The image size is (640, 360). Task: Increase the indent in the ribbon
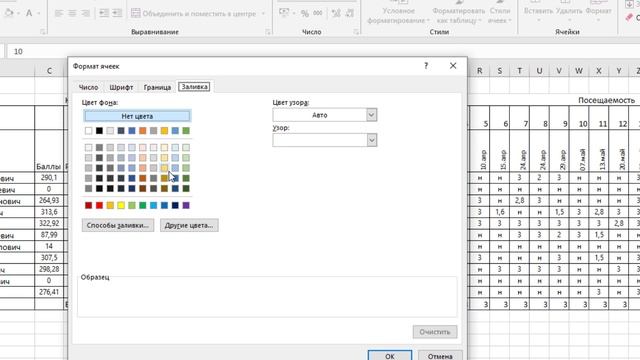click(x=117, y=13)
